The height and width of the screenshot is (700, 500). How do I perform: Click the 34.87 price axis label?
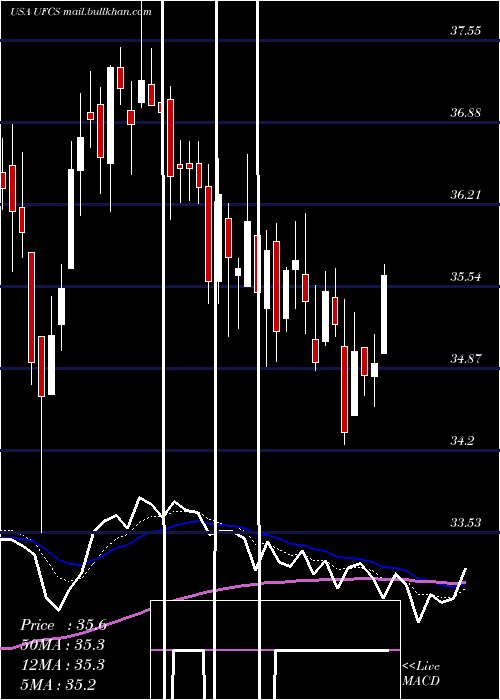click(466, 358)
